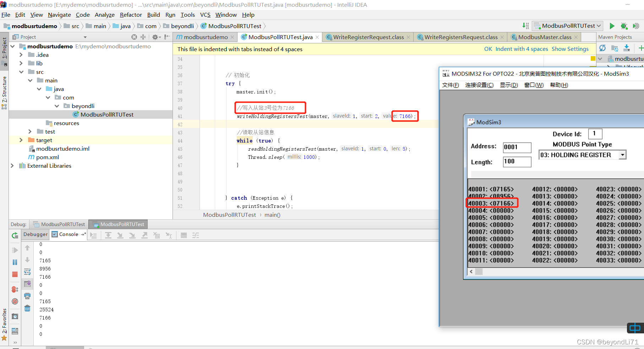Expand External Libraries node
Screen dimensions: 644x349
pos(12,166)
